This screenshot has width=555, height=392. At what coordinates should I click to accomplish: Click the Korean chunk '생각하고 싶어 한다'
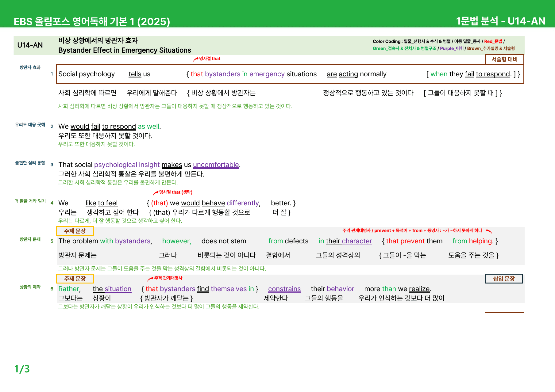tap(113, 212)
